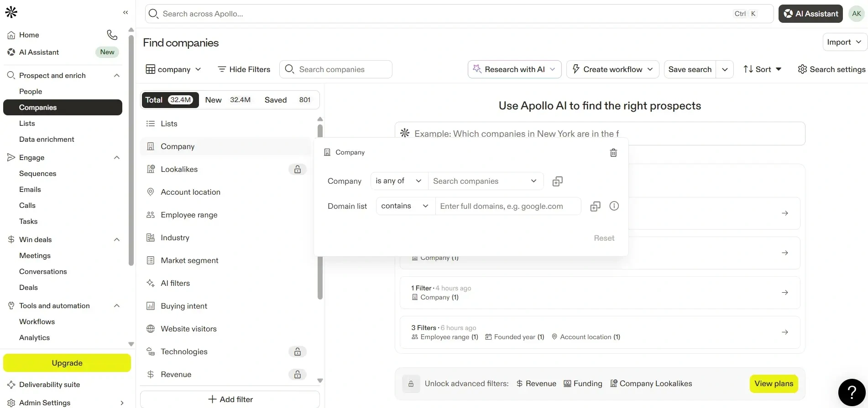Screen dimensions: 868x408
Task: Open the help question mark button
Action: point(851,392)
